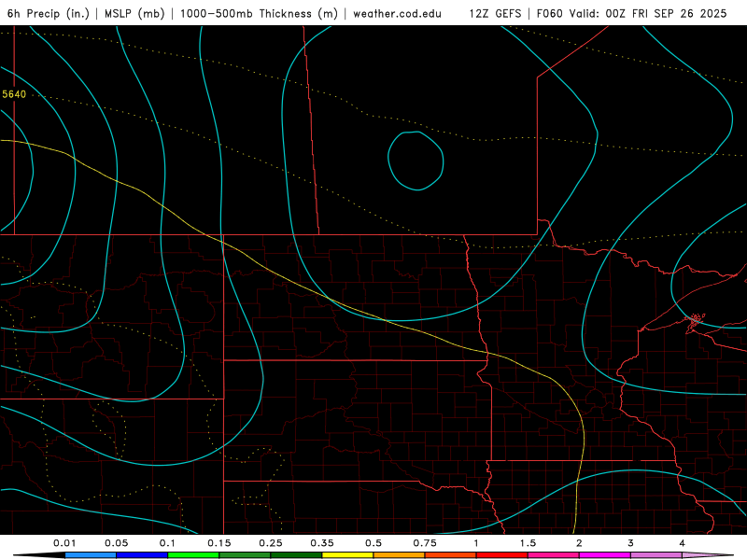Click the dark blue 0.05–0.1 legend swatch
Viewport: 747px width, 560px height.
coord(142,555)
